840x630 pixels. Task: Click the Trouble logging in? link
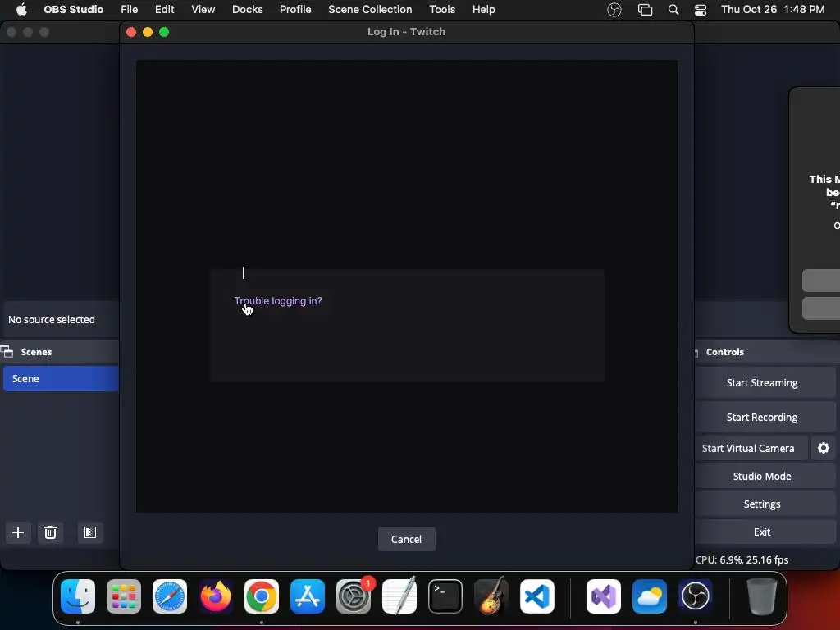[x=278, y=301]
